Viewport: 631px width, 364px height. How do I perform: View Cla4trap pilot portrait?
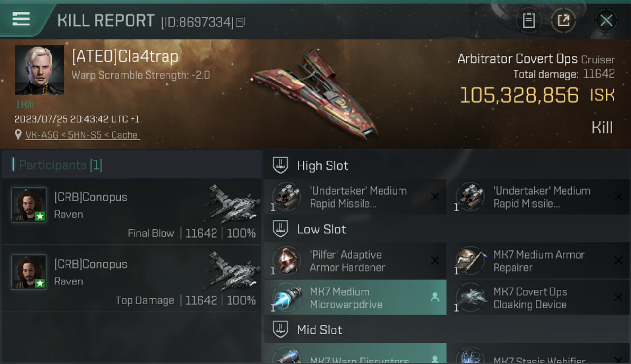coord(39,70)
